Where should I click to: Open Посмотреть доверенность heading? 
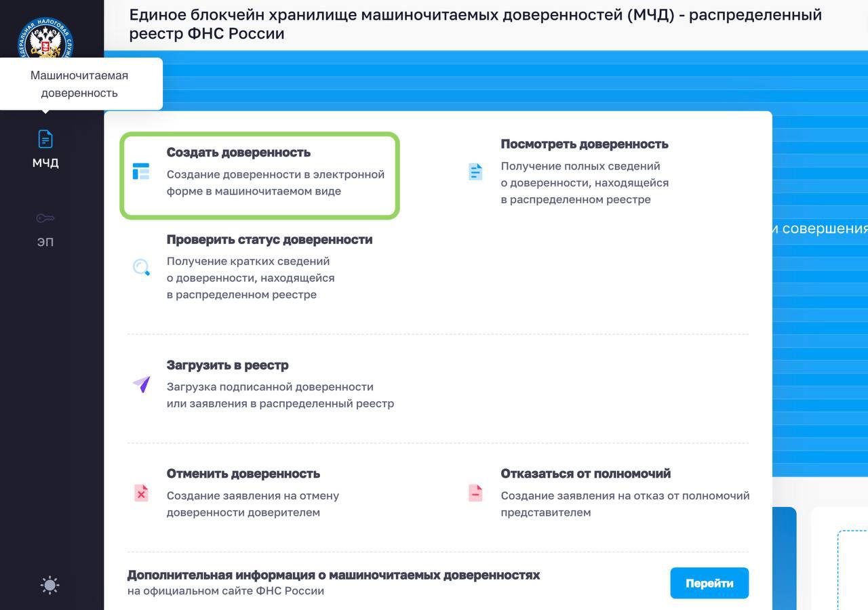pos(585,144)
